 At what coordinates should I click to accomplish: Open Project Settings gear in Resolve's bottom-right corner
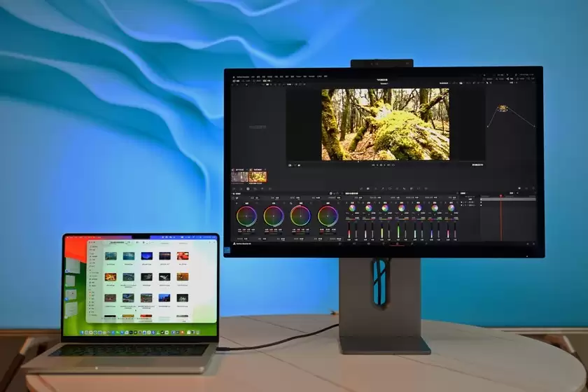click(535, 244)
